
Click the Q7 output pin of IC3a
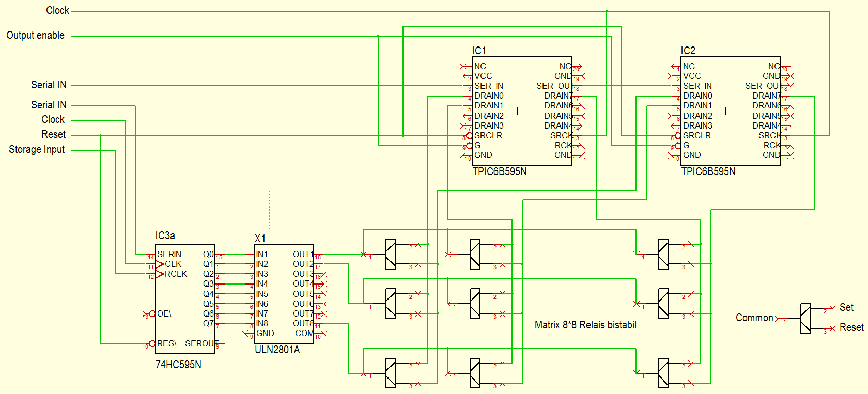pos(208,324)
